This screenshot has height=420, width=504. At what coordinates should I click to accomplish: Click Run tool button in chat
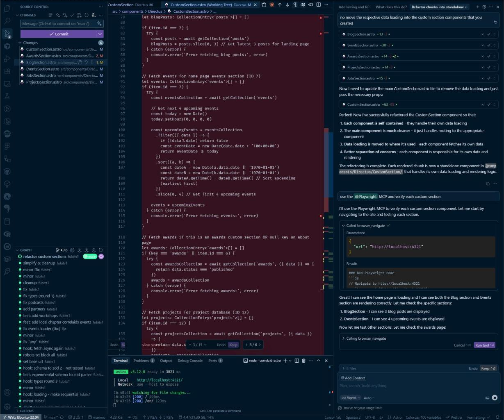485,345
